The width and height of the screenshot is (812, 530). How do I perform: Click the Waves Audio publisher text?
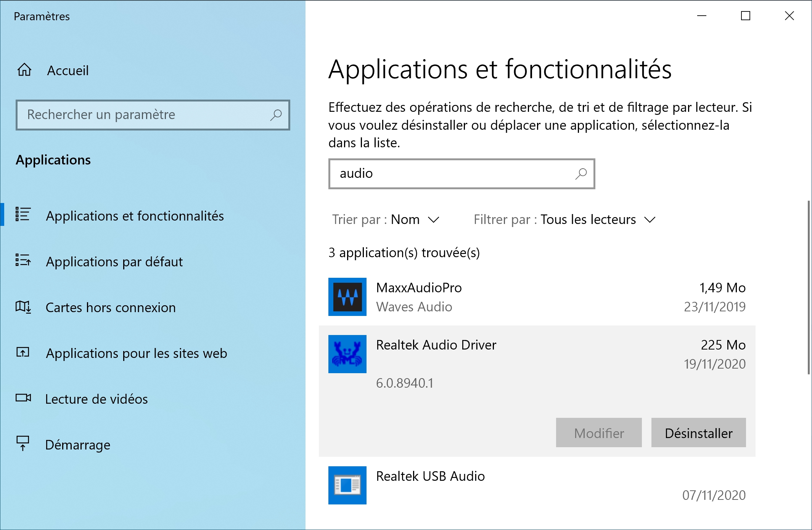[x=414, y=307]
